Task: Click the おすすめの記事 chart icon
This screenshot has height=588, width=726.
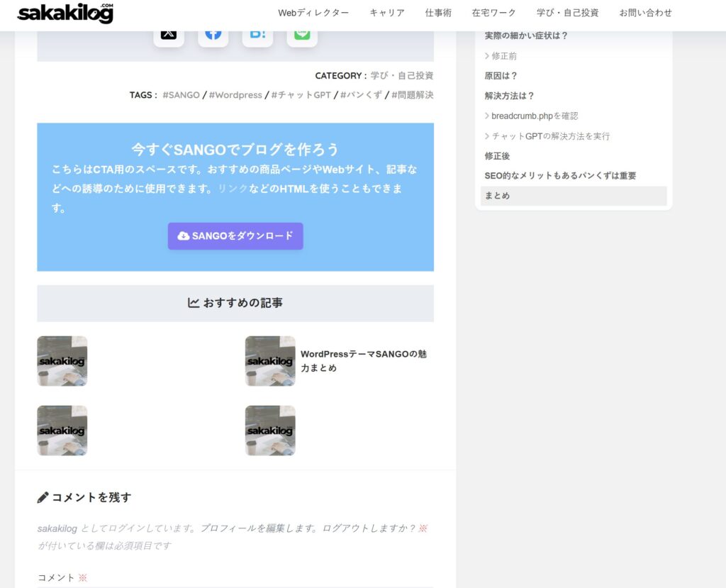Action: pos(194,303)
